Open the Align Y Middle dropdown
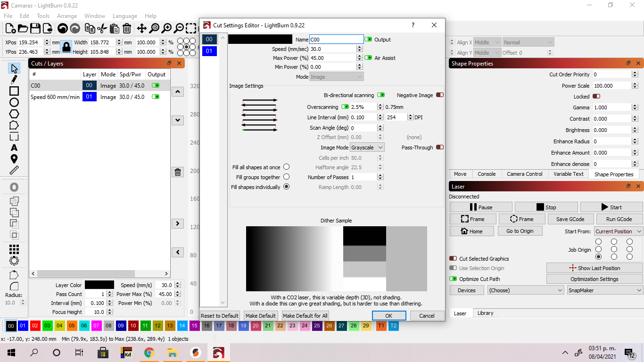The width and height of the screenshot is (644, 362). point(487,53)
